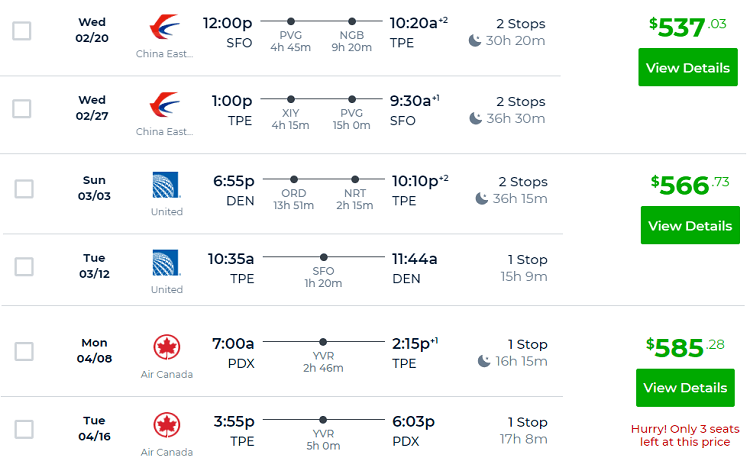Click United logo on 03/12 return flight
This screenshot has height=474, width=750.
click(166, 263)
